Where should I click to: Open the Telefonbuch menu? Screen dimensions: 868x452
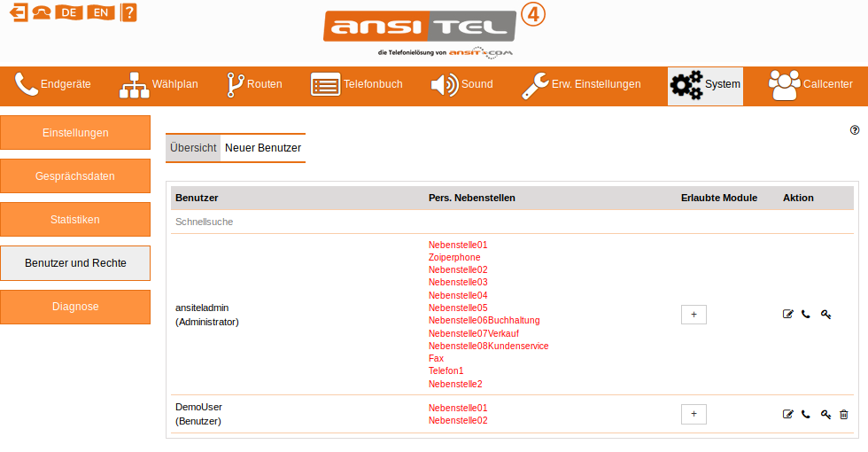tap(357, 85)
